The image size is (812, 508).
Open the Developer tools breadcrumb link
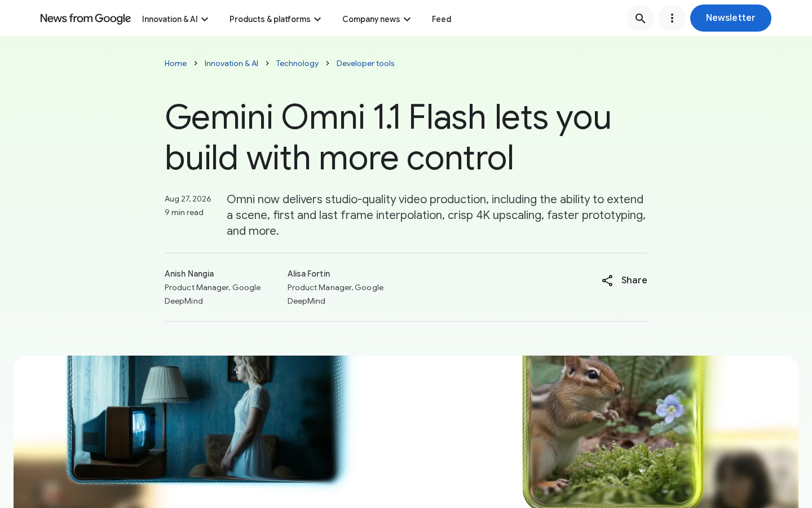click(x=365, y=63)
